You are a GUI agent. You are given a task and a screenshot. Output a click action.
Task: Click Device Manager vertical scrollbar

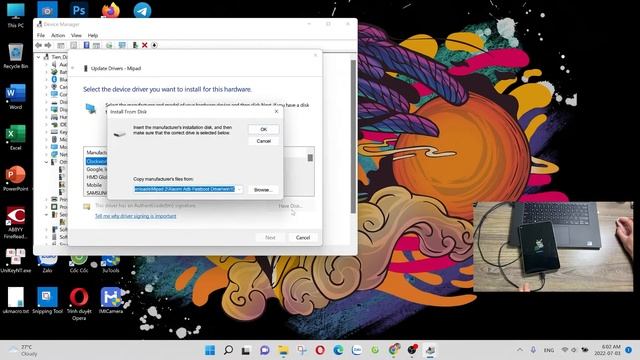point(353,136)
